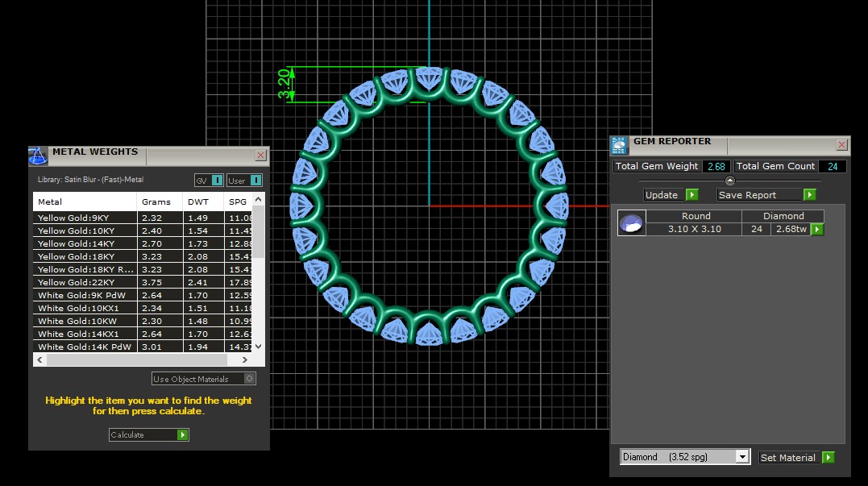Screen dimensions: 868x486
Task: Click the 3.20 dimension label in viewport
Action: point(284,84)
